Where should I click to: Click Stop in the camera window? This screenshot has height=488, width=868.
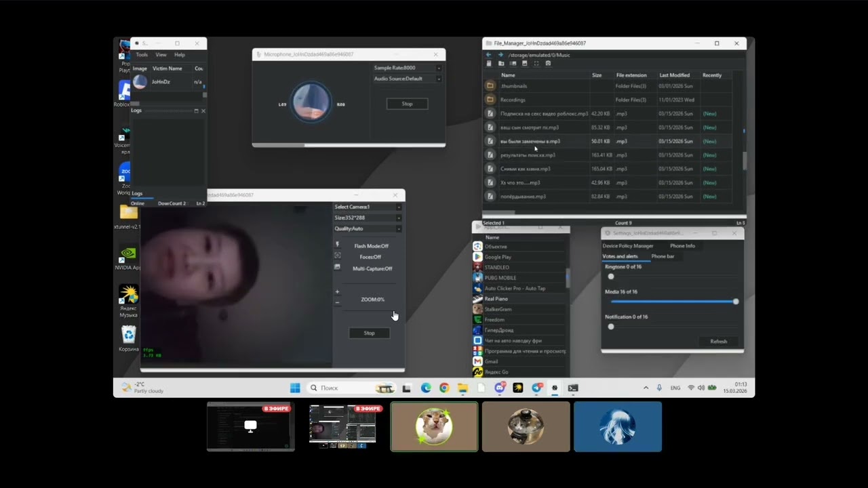pyautogui.click(x=369, y=333)
